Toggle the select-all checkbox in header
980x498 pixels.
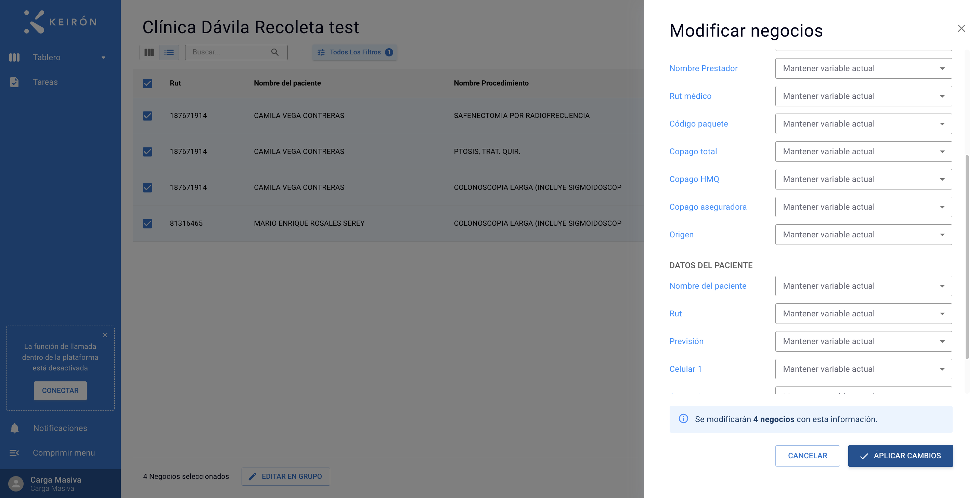click(147, 83)
